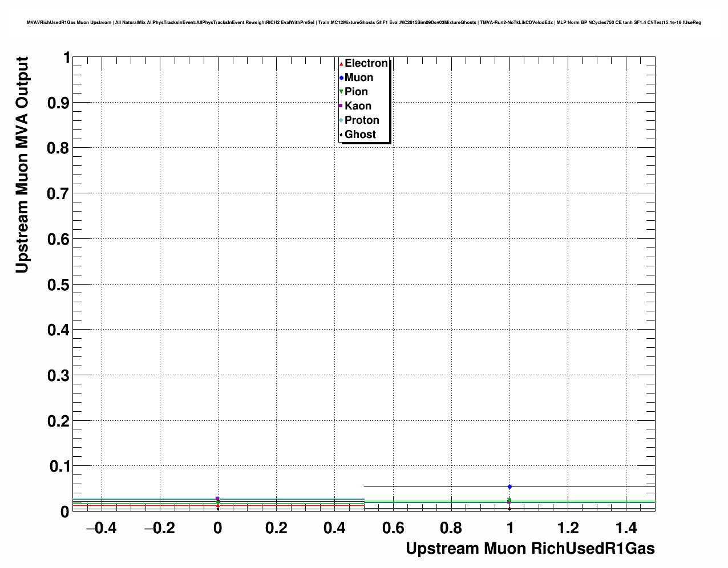Screen dimensions: 728x568
Task: Click the 'Ghost' legend text label
Action: (x=360, y=135)
